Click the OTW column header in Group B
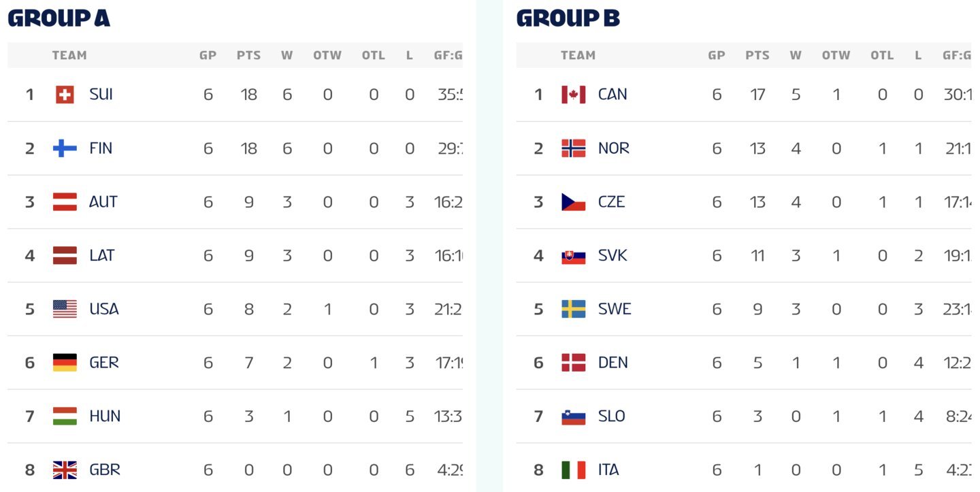Viewport: 980px width, 492px height. 836,56
